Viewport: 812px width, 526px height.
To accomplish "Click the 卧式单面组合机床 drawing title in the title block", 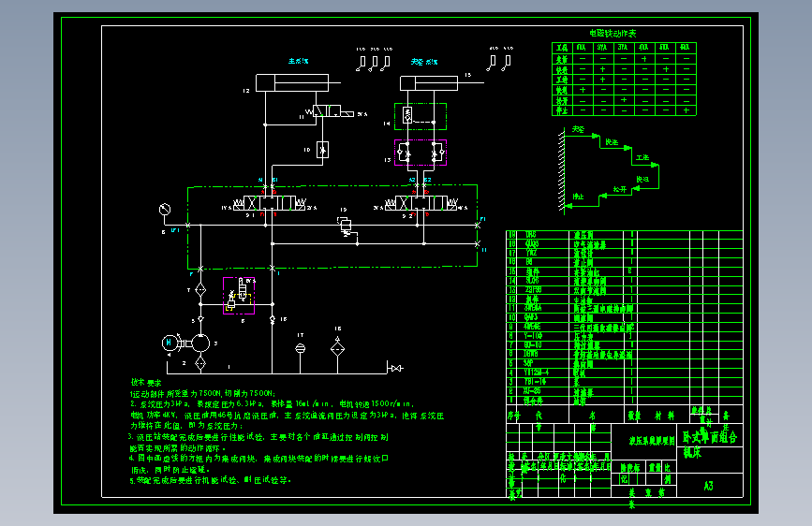I will click(709, 445).
